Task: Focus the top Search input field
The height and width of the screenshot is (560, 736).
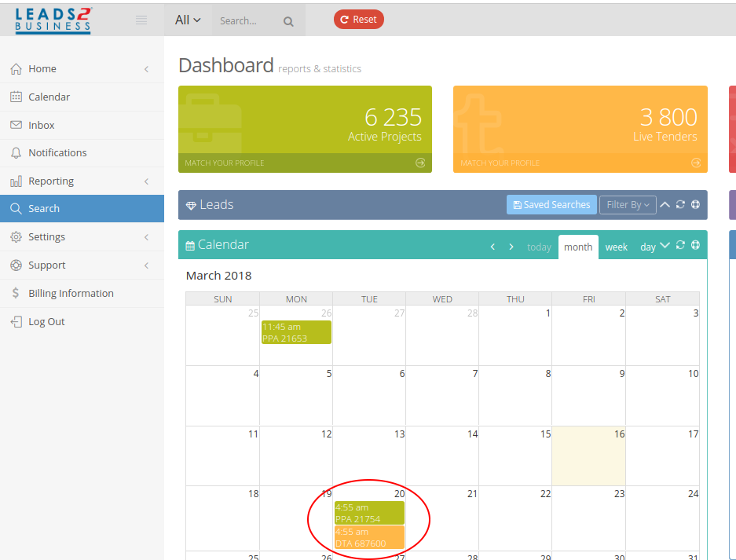Action: coord(247,21)
